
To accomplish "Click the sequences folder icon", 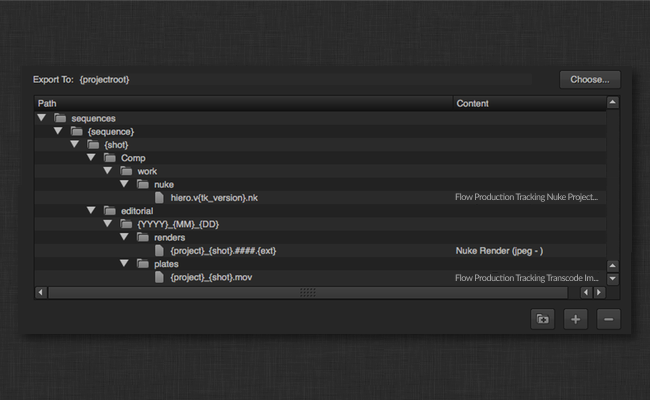I will (60, 118).
